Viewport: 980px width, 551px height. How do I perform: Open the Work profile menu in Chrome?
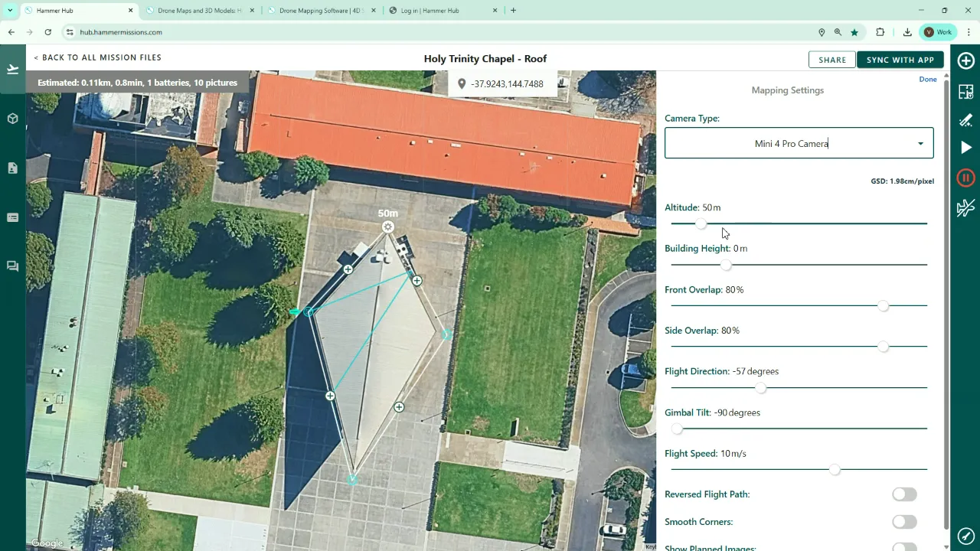coord(938,32)
